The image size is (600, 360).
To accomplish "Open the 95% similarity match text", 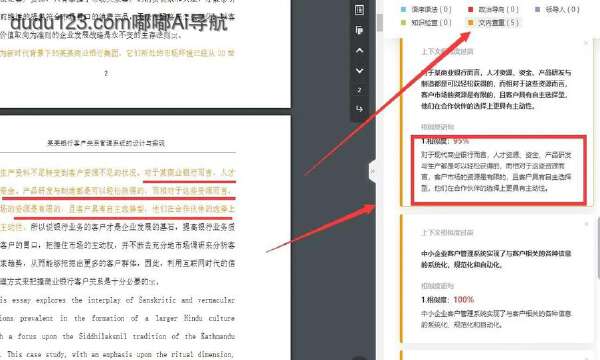I will [x=496, y=171].
